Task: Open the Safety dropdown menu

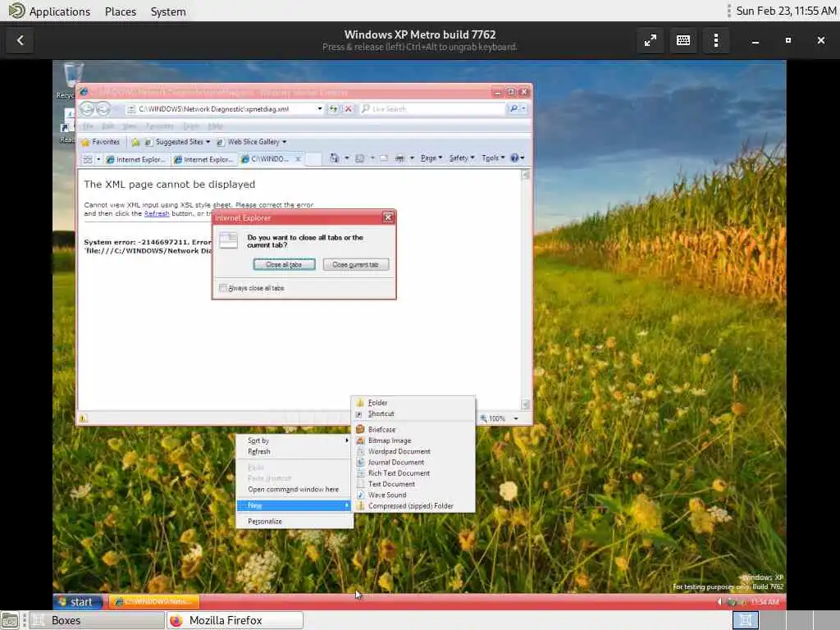Action: click(461, 158)
